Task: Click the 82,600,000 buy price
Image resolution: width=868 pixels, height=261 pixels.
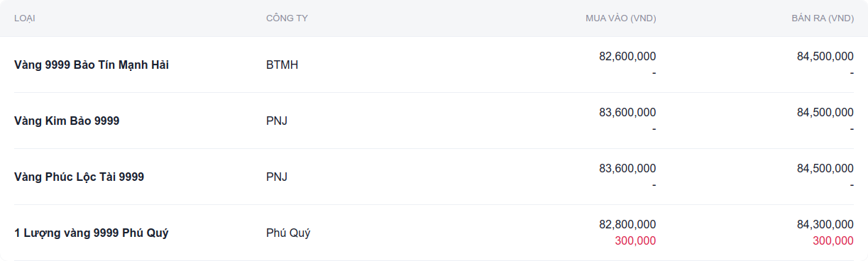Action: 627,56
